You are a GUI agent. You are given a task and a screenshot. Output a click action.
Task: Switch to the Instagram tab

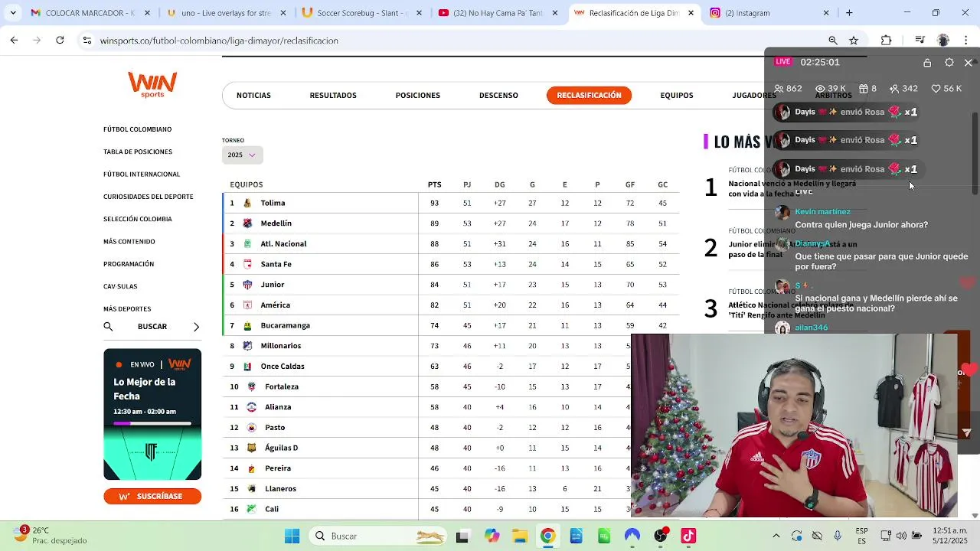coord(769,13)
